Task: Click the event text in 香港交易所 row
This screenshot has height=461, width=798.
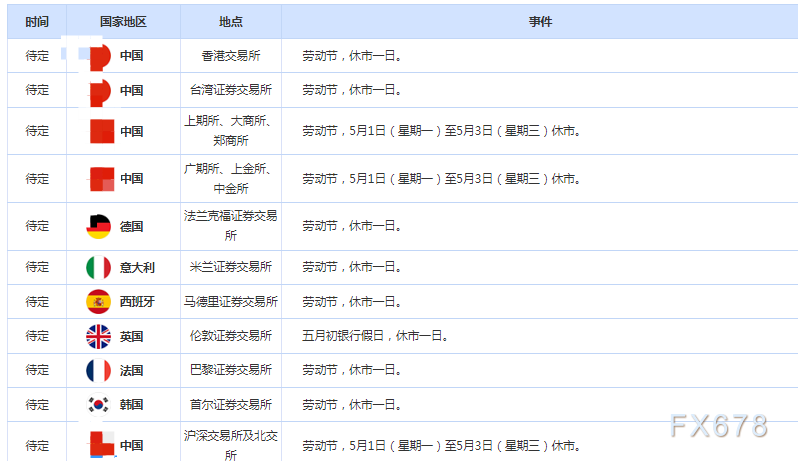Action: (352, 56)
